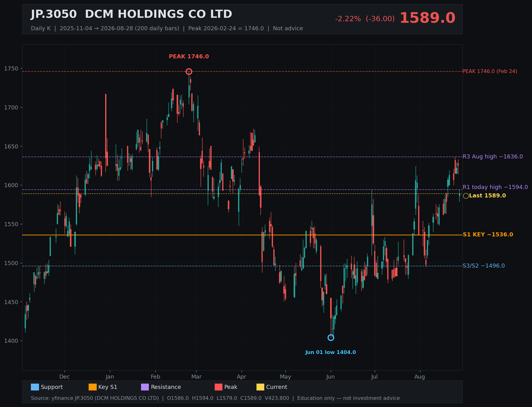
Task: Click the Jan x-axis label
Action: coord(110,377)
